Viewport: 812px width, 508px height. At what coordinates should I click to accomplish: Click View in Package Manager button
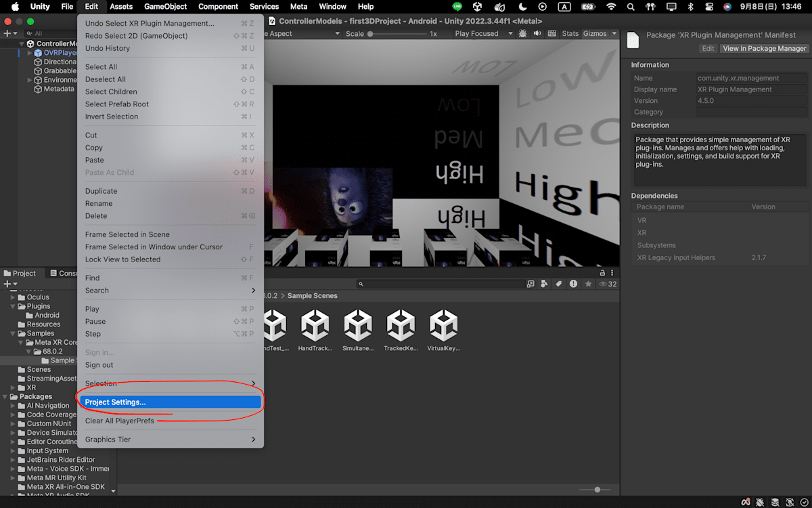765,49
